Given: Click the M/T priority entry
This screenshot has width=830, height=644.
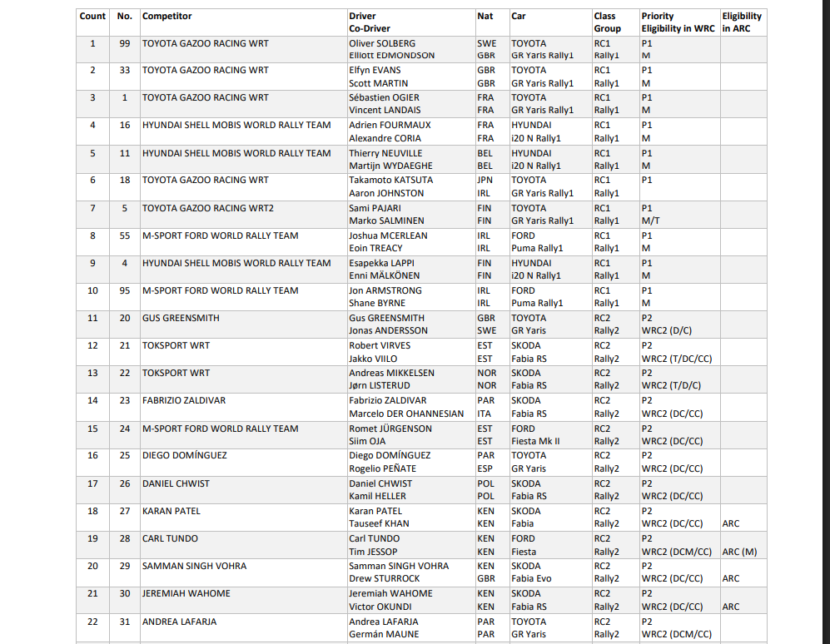Looking at the screenshot, I should pos(651,221).
